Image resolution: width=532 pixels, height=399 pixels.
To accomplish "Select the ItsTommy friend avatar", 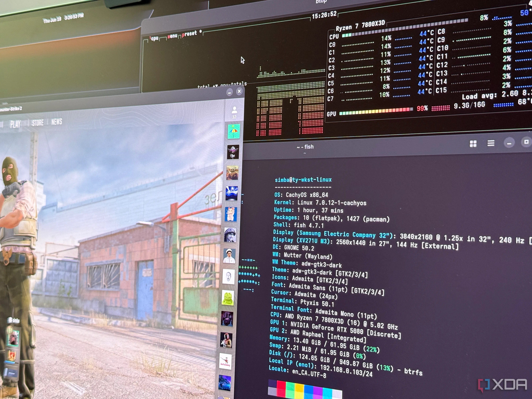I will 225,361.
